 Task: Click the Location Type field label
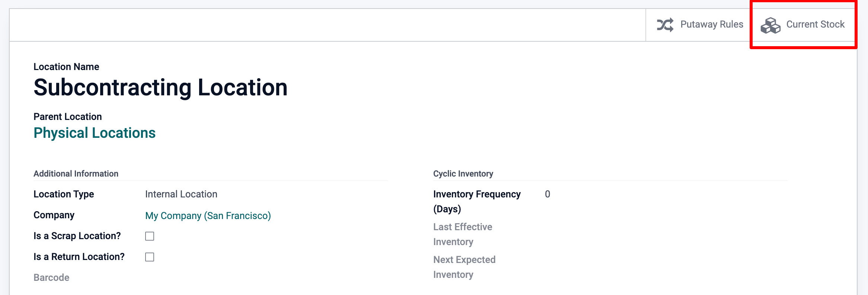(64, 194)
